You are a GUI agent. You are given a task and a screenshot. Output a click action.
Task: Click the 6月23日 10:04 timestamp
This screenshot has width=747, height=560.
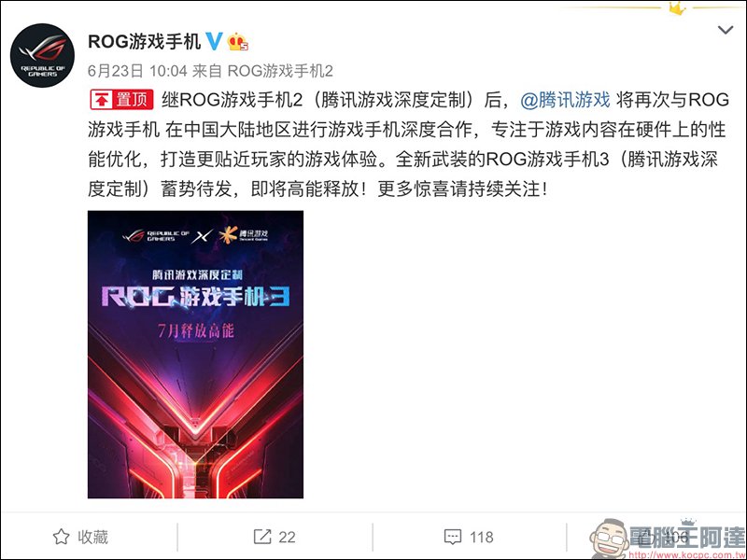click(x=137, y=71)
